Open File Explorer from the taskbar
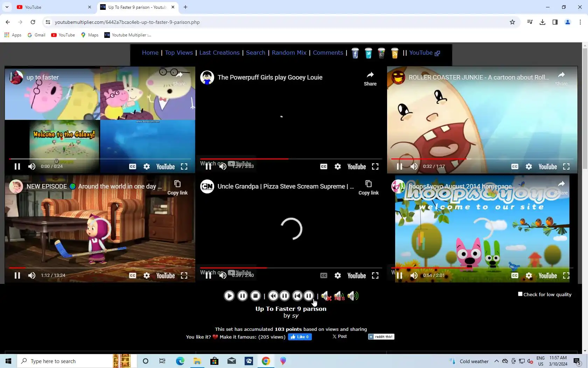This screenshot has height=368, width=588. [x=197, y=361]
